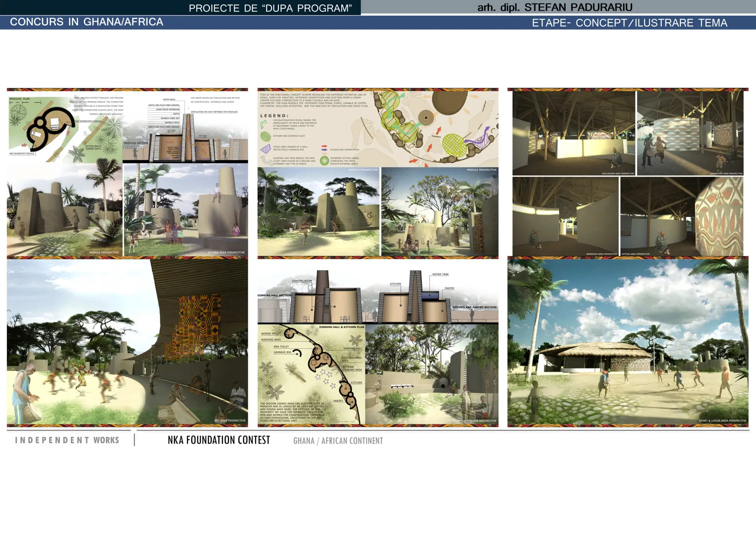Click the Independent Works label
This screenshot has height=535, width=756.
(x=67, y=440)
